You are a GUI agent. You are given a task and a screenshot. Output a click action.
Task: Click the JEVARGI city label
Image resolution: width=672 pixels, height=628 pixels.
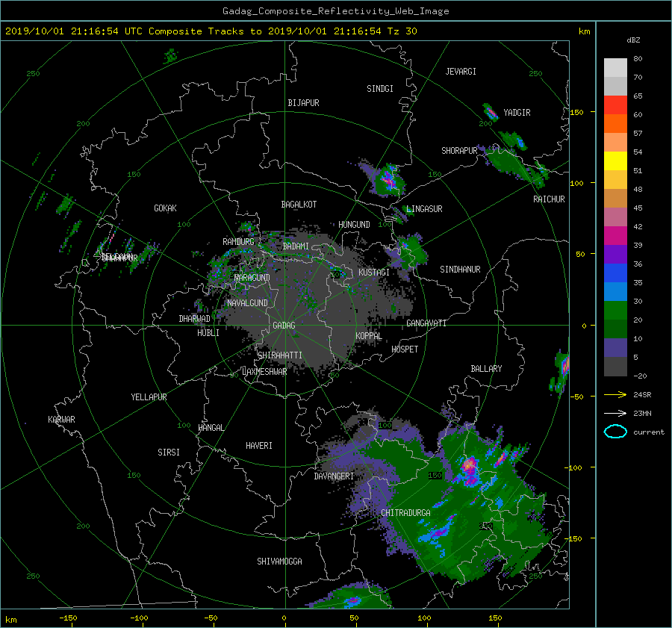(x=461, y=72)
